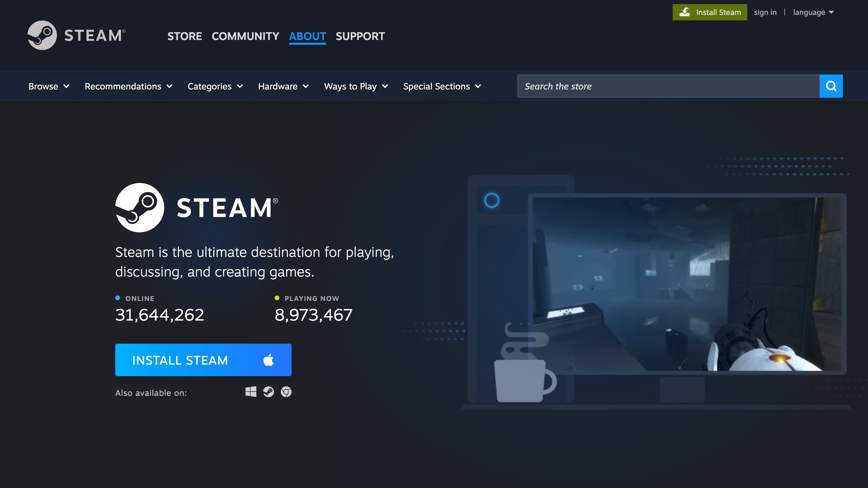The image size is (868, 488).
Task: Click the Steam logo in the header
Action: coord(76,35)
